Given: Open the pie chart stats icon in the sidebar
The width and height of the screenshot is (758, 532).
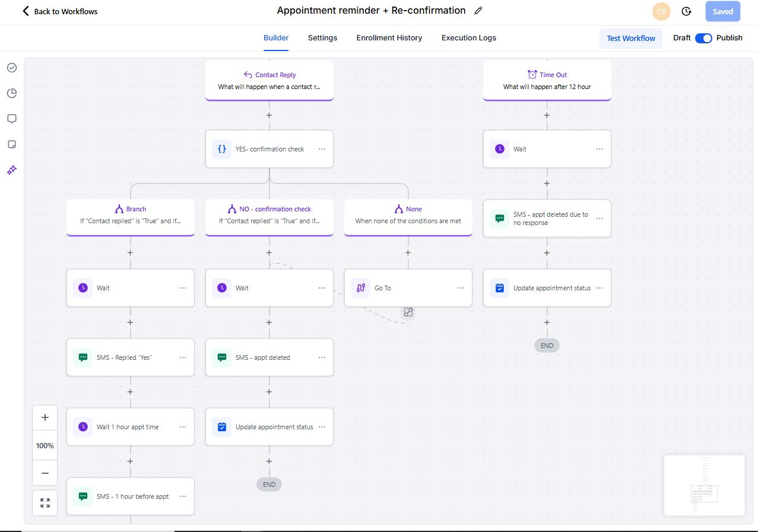Looking at the screenshot, I should click(x=12, y=93).
